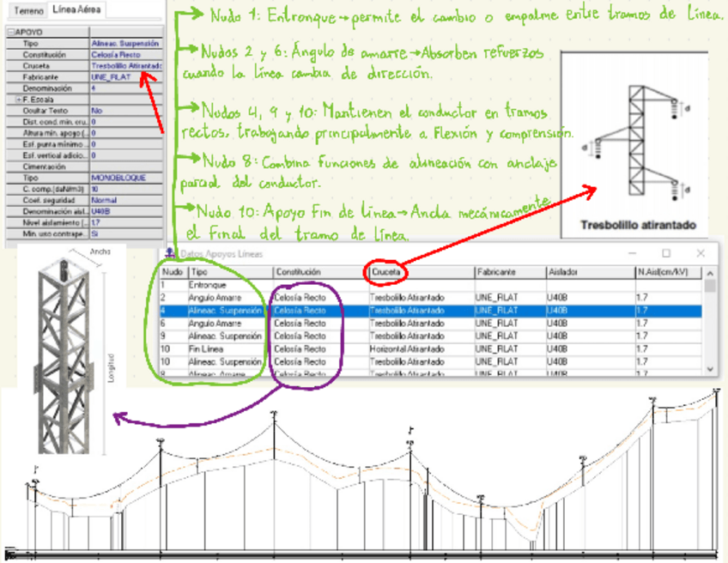Select Alineac. Suspensión row for nudo 9

click(431, 336)
